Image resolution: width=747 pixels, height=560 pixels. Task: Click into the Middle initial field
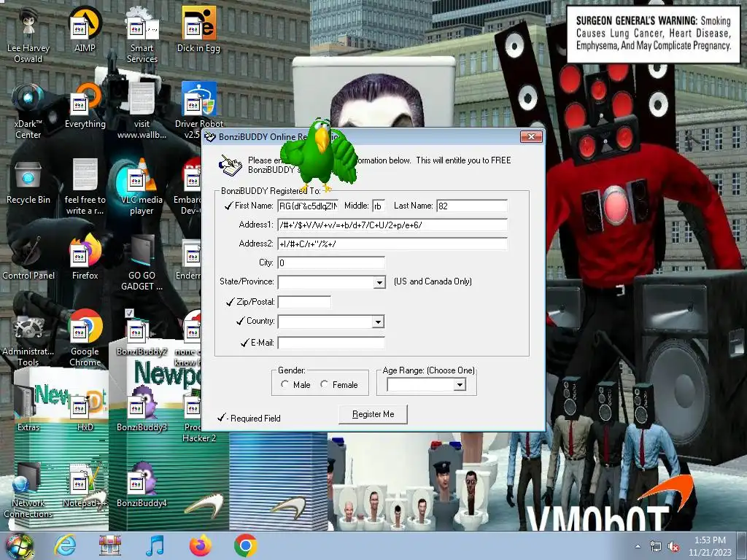[x=379, y=206]
